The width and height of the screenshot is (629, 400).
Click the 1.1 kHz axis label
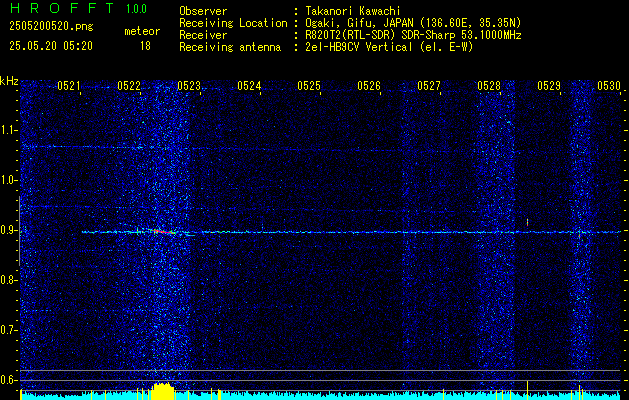click(10, 130)
